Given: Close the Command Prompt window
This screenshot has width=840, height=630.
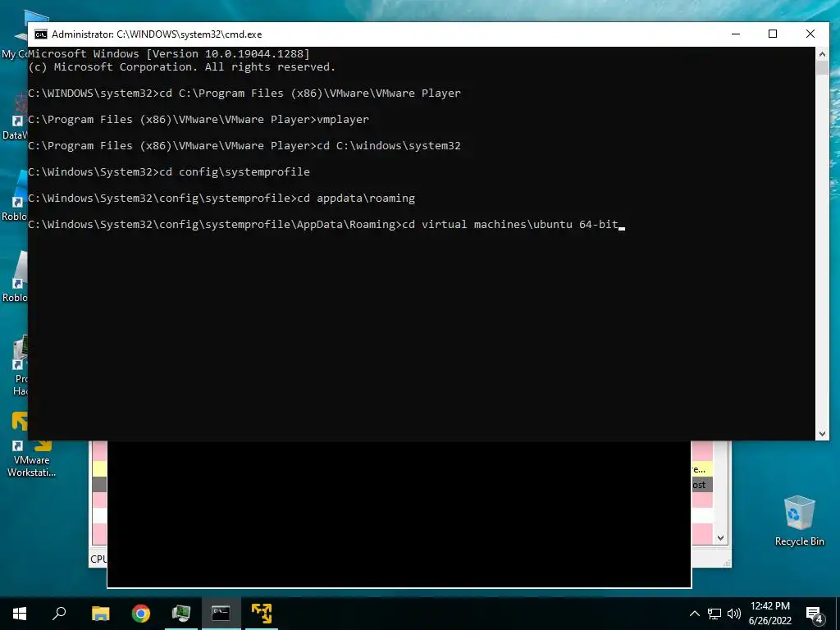Looking at the screenshot, I should (x=810, y=34).
